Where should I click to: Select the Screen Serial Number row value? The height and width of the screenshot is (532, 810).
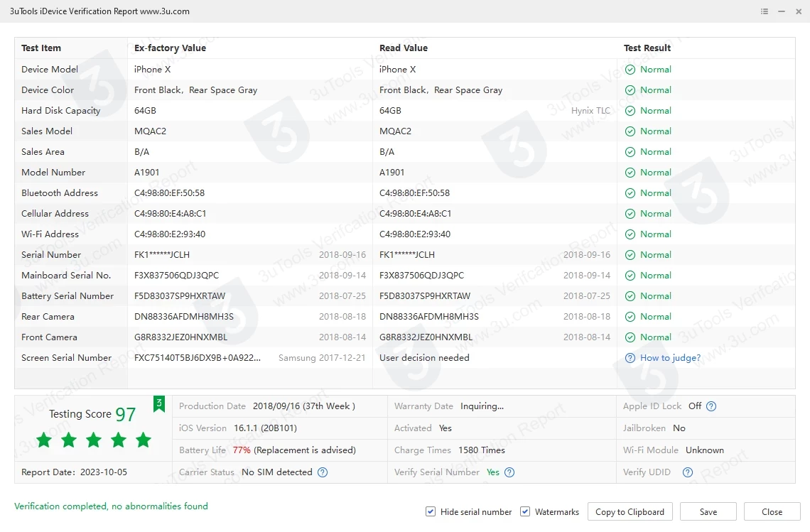(198, 358)
